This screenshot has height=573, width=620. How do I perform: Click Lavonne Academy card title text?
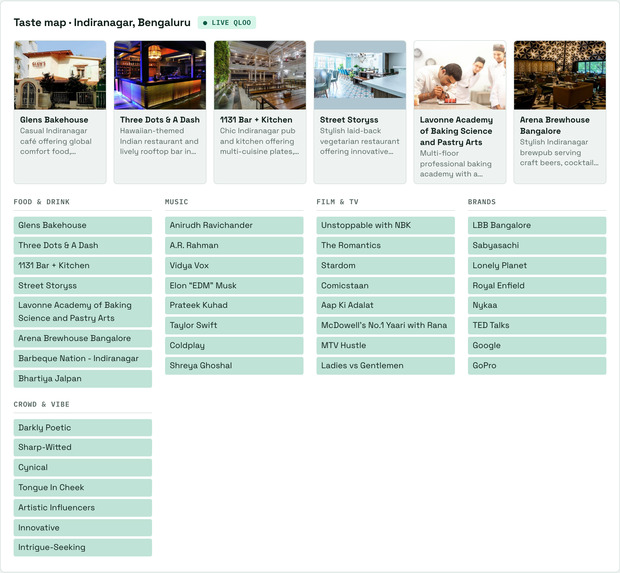click(x=456, y=131)
